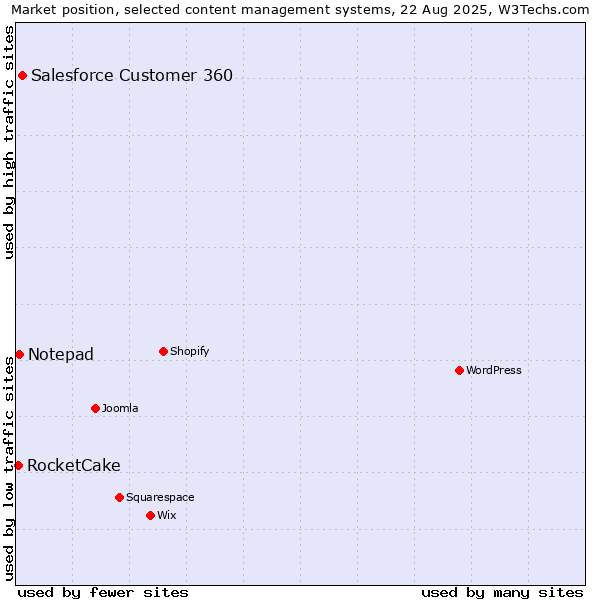
Task: Click the Salesforce Customer 360 data point
Action: (23, 75)
